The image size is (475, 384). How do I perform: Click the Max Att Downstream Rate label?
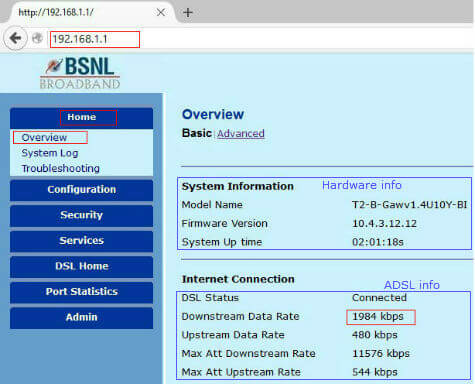coord(248,354)
